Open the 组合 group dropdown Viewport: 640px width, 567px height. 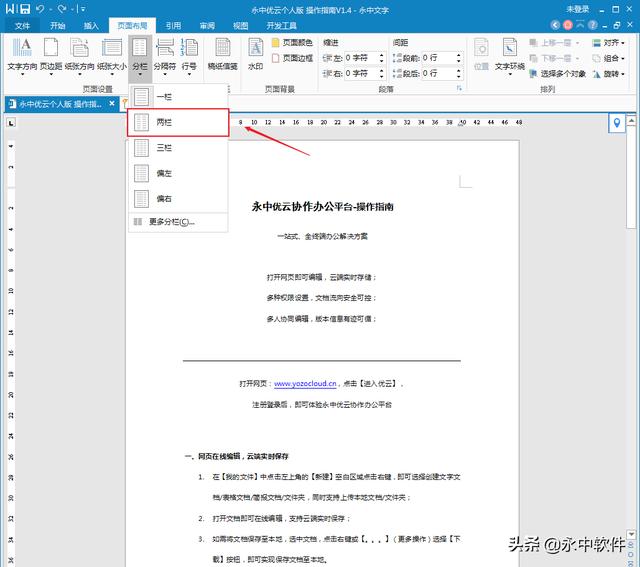(608, 58)
